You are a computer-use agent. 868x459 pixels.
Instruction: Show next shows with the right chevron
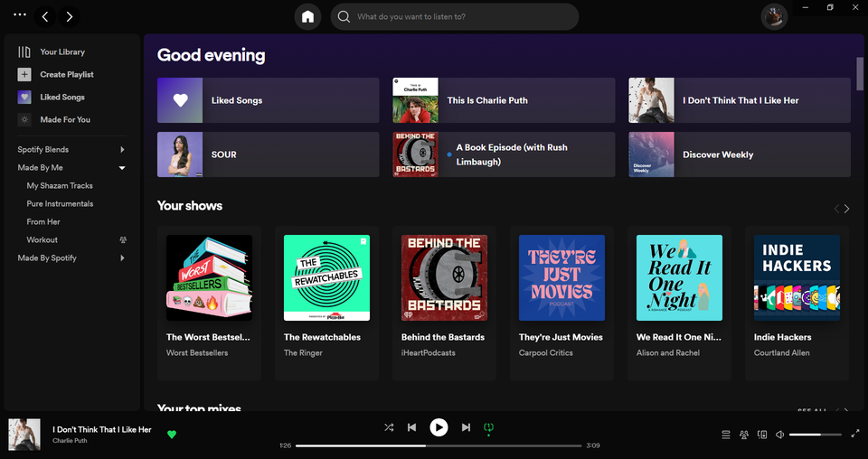click(846, 209)
